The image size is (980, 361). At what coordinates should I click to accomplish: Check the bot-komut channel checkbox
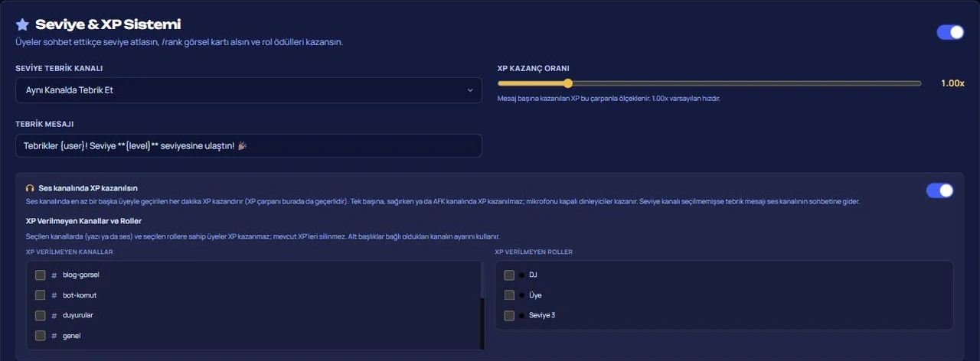pyautogui.click(x=40, y=295)
